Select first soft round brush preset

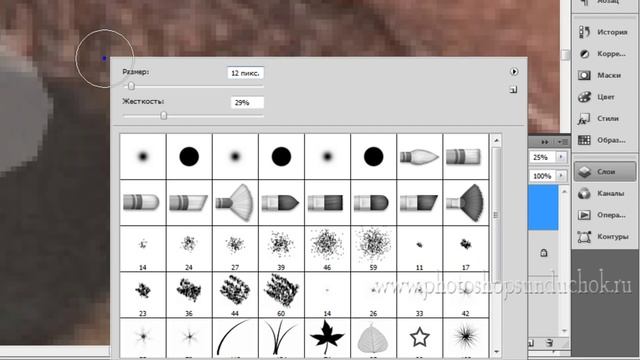tap(143, 156)
